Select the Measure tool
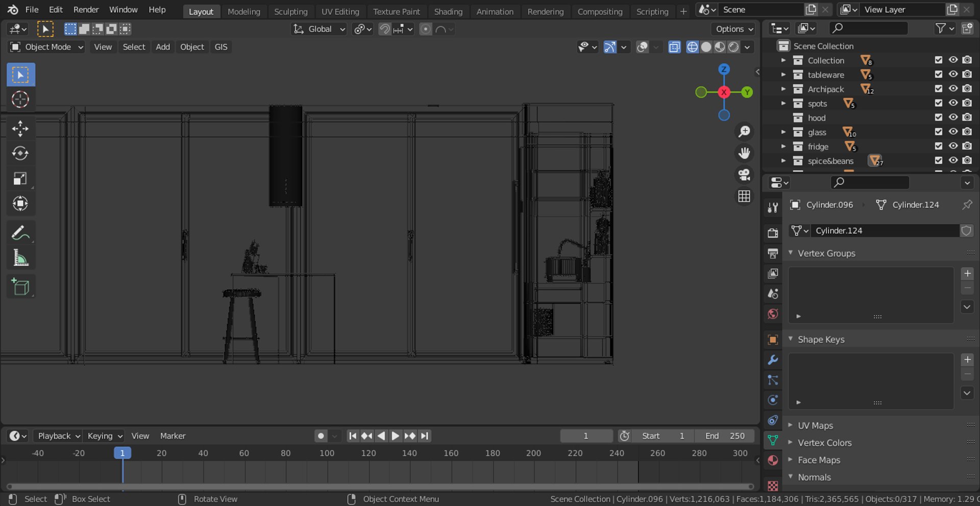Screen dimensions: 980x506 (x=20, y=258)
